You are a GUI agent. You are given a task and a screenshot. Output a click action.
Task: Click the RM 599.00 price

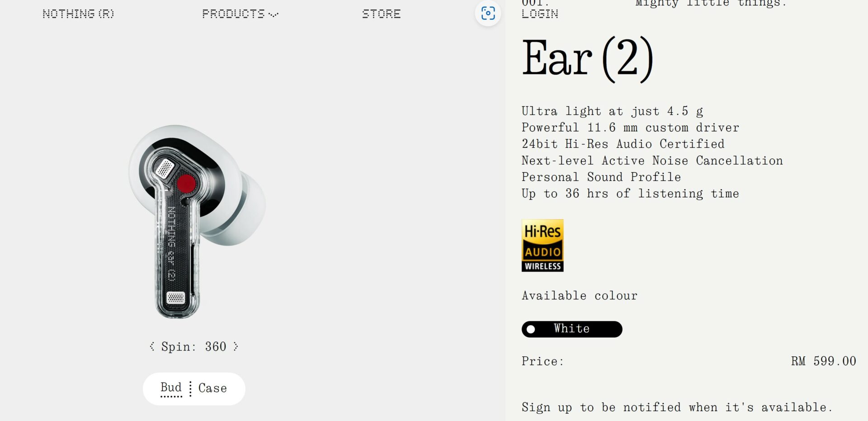pyautogui.click(x=823, y=361)
